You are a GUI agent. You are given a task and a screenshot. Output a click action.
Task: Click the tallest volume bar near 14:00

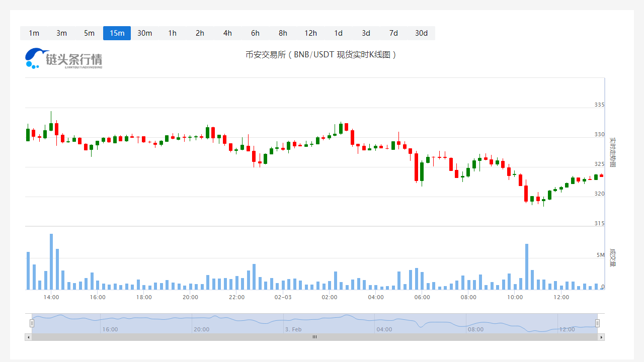point(51,261)
